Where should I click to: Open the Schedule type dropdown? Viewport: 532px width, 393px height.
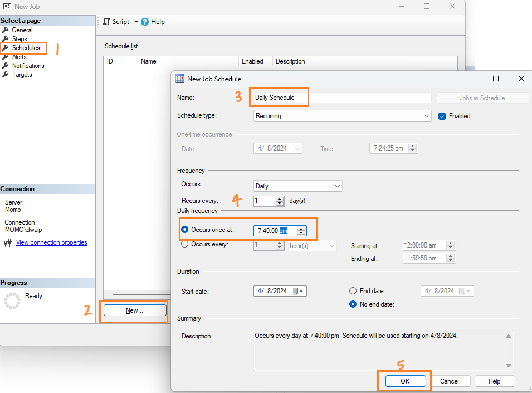[x=343, y=116]
